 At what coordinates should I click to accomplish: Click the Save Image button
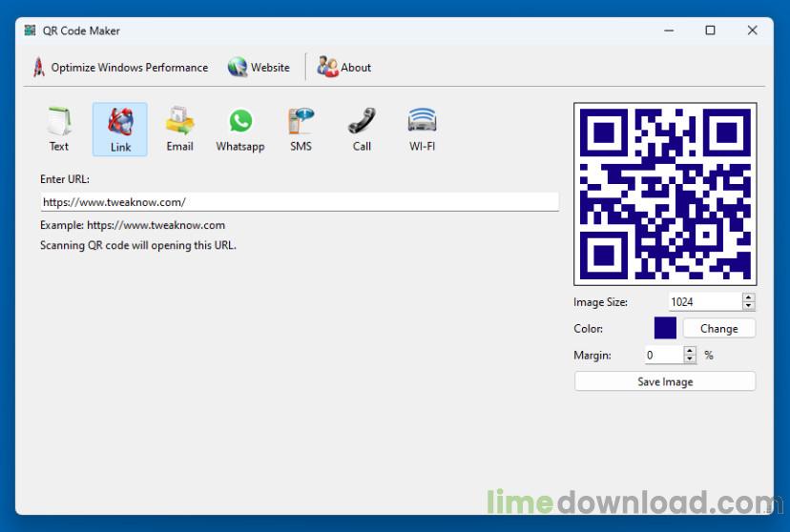[665, 381]
